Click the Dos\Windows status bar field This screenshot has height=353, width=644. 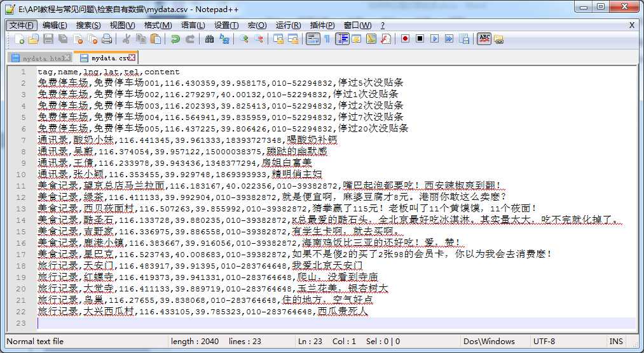coord(489,342)
